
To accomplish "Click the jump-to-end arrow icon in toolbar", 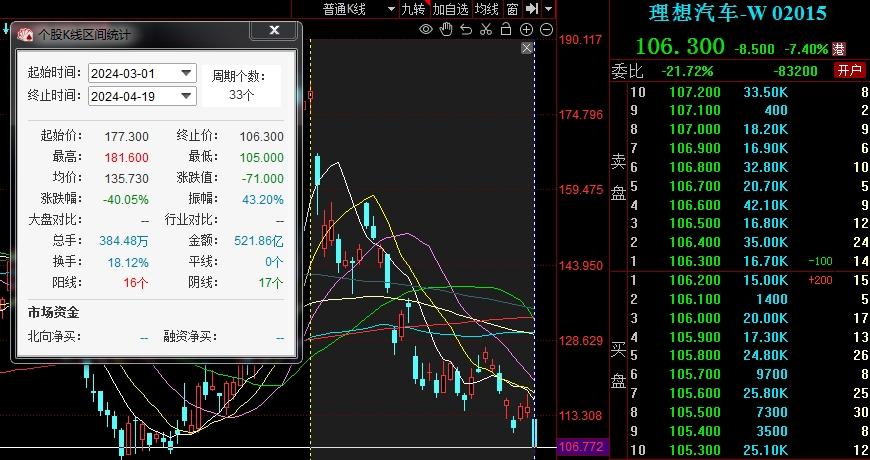I will (532, 8).
